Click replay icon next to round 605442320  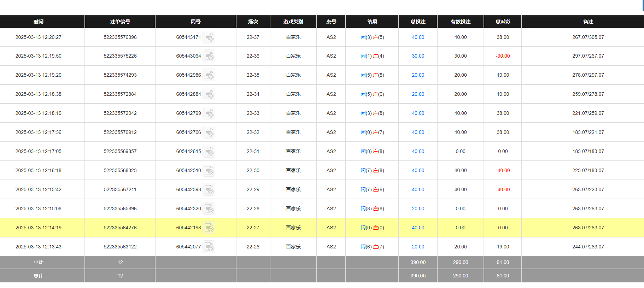click(209, 209)
